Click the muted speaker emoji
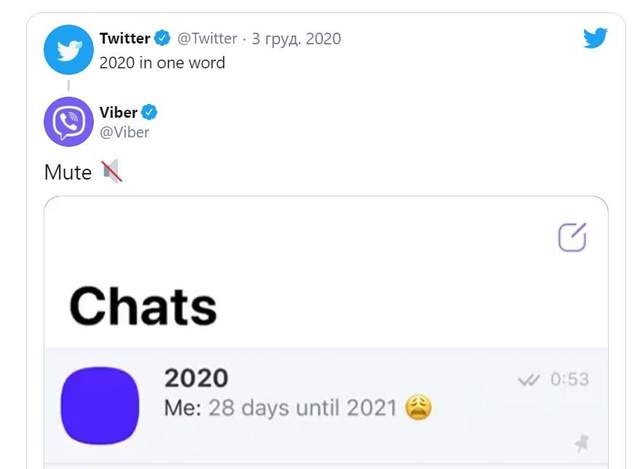 click(110, 172)
